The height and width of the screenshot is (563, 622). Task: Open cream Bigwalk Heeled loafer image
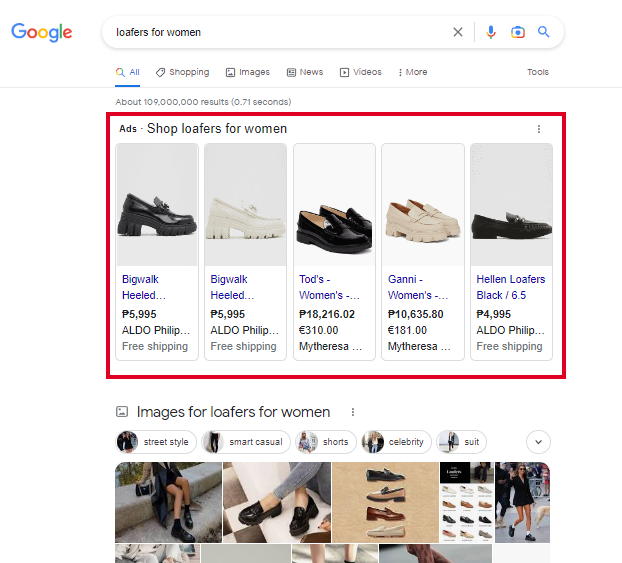246,205
